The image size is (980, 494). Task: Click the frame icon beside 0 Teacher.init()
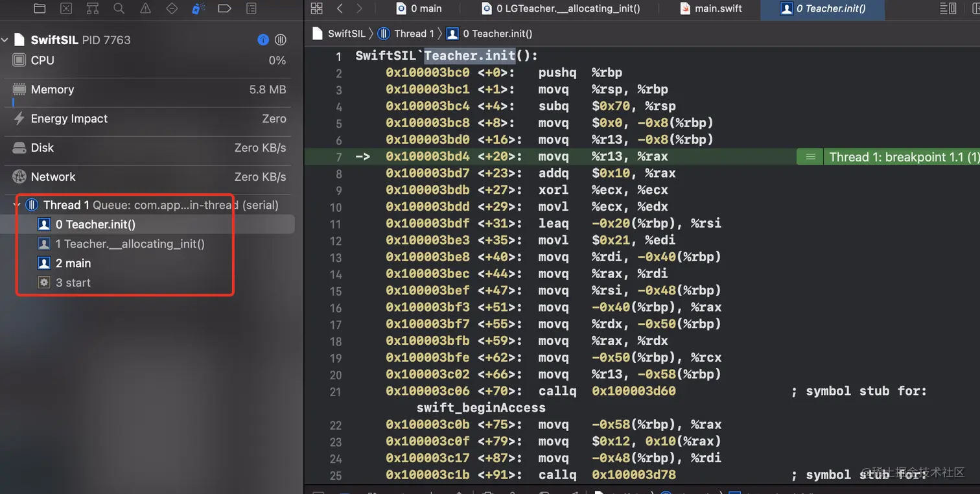[x=44, y=224]
